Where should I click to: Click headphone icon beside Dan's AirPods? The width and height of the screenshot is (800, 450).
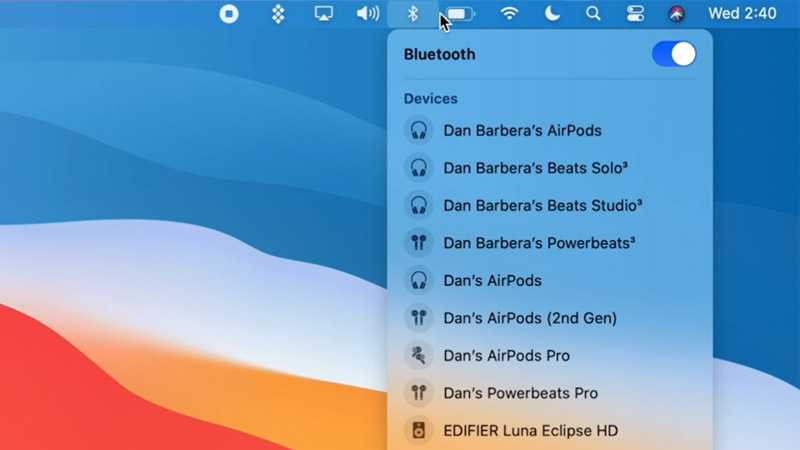pyautogui.click(x=419, y=280)
